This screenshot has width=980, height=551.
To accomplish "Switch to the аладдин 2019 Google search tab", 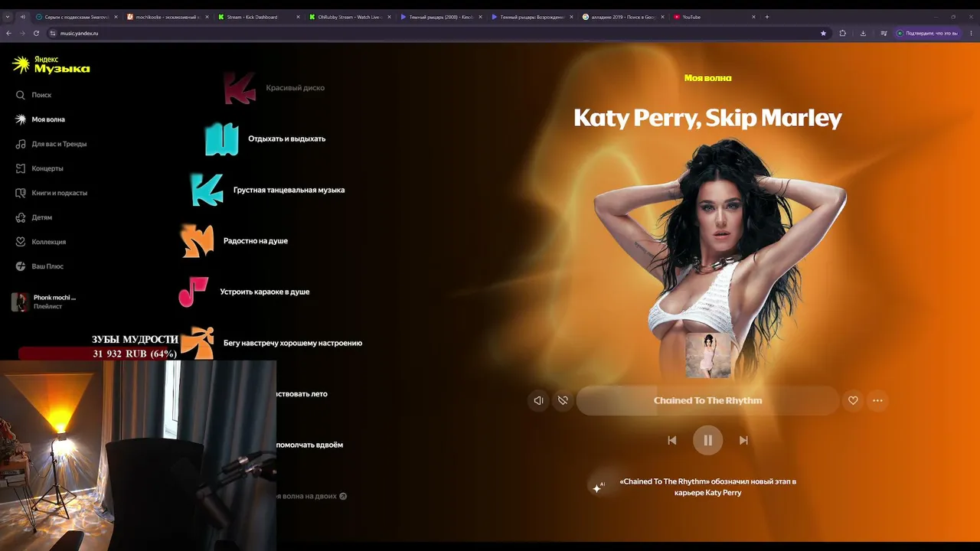I will tap(622, 17).
